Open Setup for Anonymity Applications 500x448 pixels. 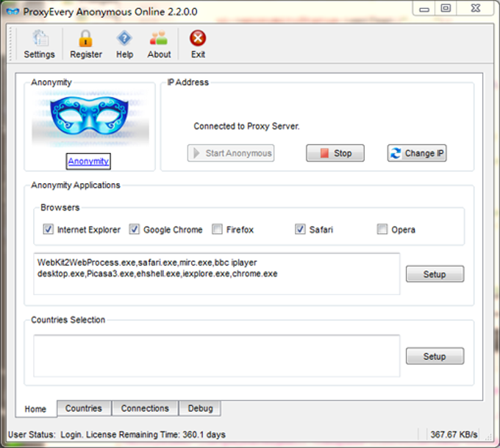point(435,274)
